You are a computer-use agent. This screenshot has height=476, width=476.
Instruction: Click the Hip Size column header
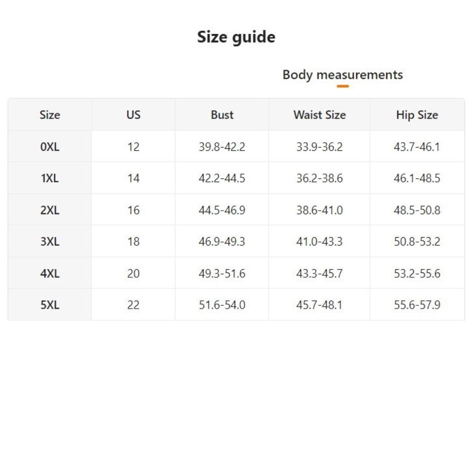[417, 115]
